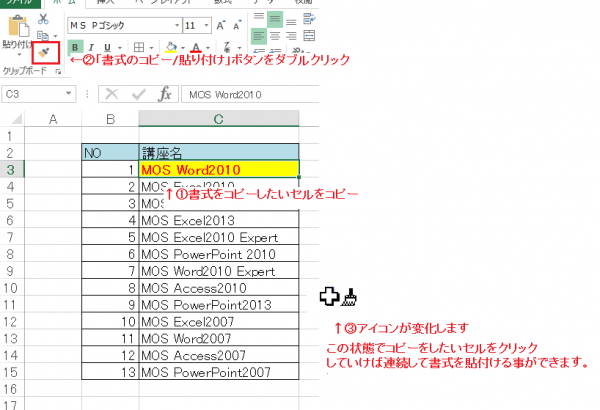Viewport: 600px width, 410px height.
Task: Increase font size with the large A icon
Action: [x=221, y=25]
